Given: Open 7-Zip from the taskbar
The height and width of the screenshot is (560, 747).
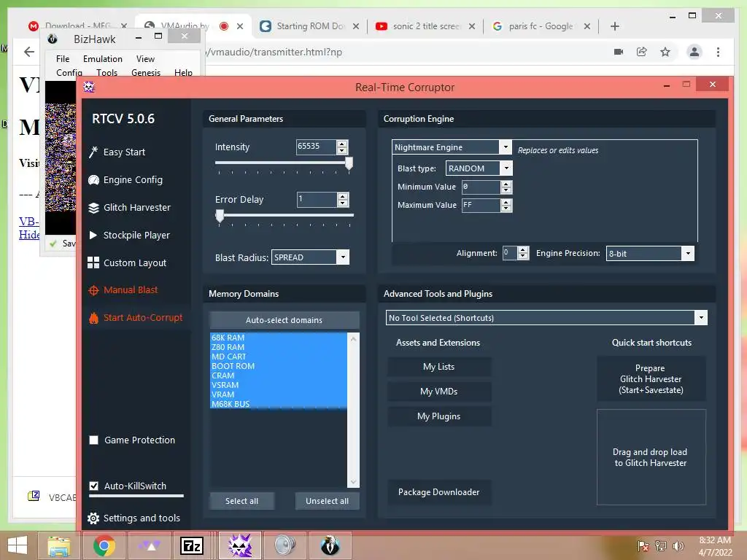Looking at the screenshot, I should tap(192, 545).
